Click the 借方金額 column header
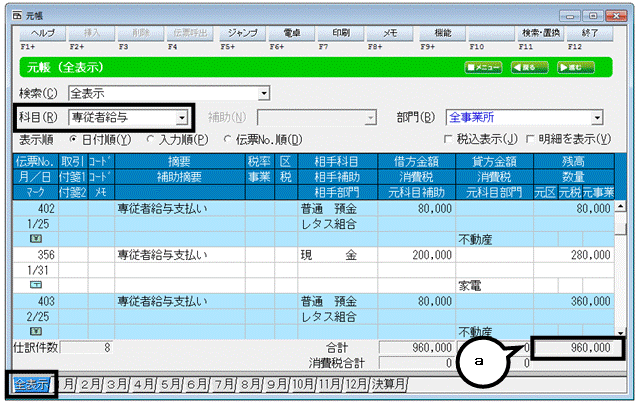 point(416,162)
